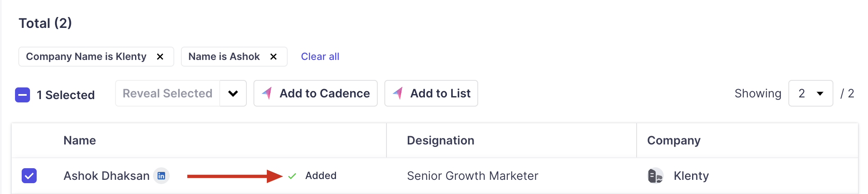Remove the Company Name is Klenty filter

click(x=160, y=57)
